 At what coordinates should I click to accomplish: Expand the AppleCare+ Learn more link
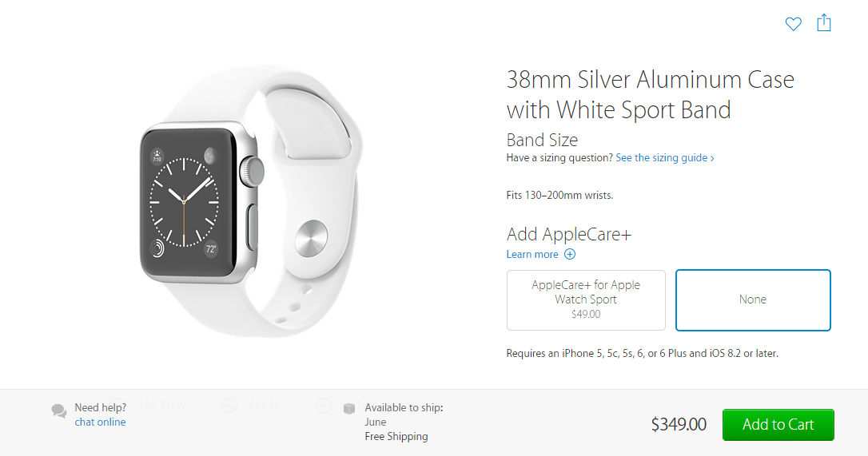pos(532,254)
